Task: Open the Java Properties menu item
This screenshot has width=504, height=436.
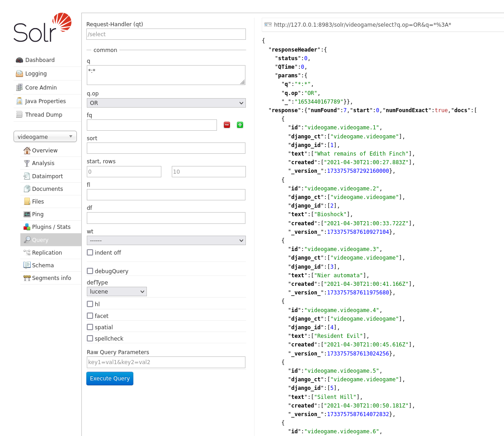Action: (x=45, y=101)
